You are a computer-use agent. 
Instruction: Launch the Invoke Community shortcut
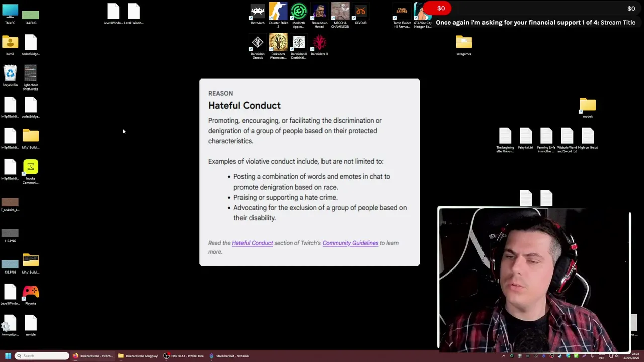coord(31,171)
